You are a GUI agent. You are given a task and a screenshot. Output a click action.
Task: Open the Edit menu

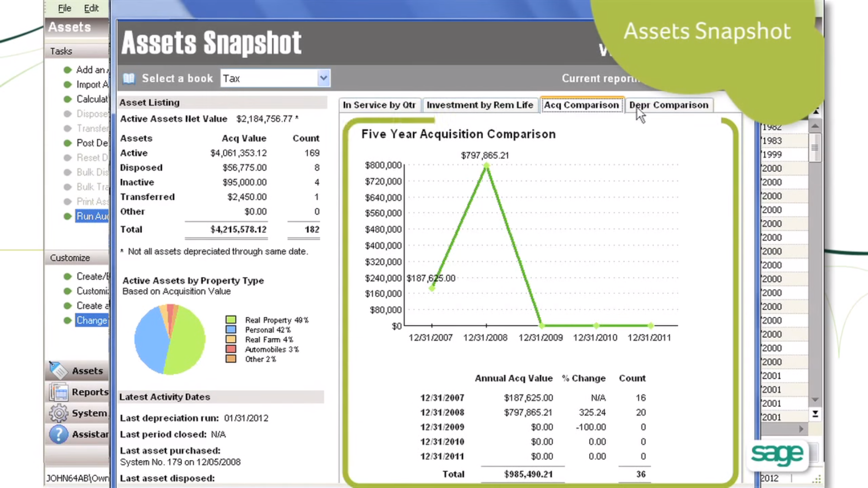pyautogui.click(x=91, y=8)
